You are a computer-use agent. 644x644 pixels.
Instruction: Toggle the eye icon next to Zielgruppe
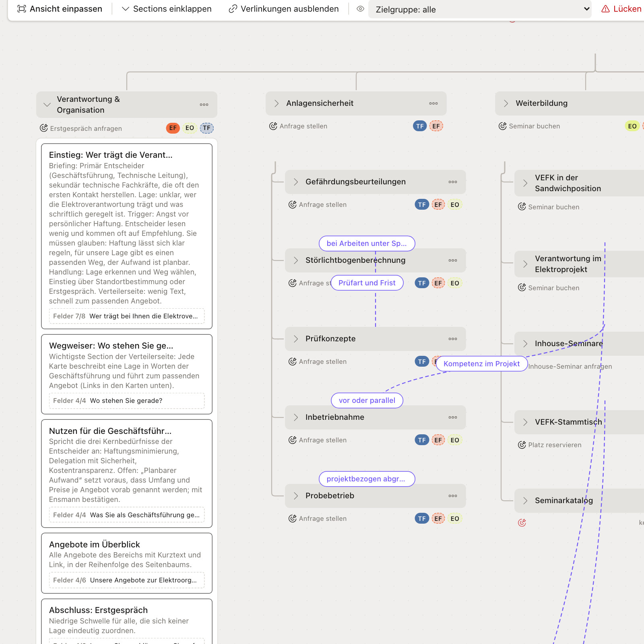coord(360,9)
